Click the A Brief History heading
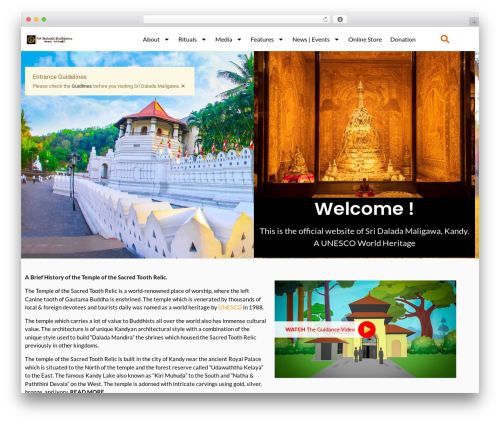 tap(96, 277)
